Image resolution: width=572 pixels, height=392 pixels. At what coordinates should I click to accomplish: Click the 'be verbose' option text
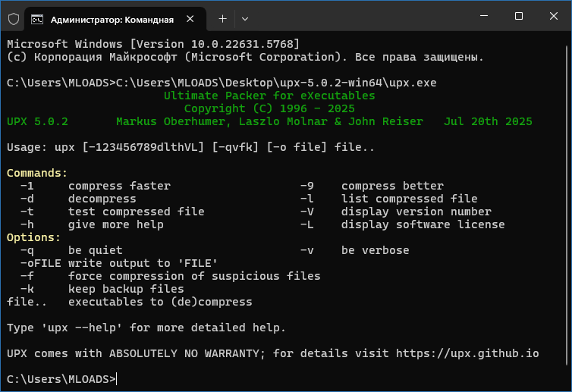click(x=376, y=250)
